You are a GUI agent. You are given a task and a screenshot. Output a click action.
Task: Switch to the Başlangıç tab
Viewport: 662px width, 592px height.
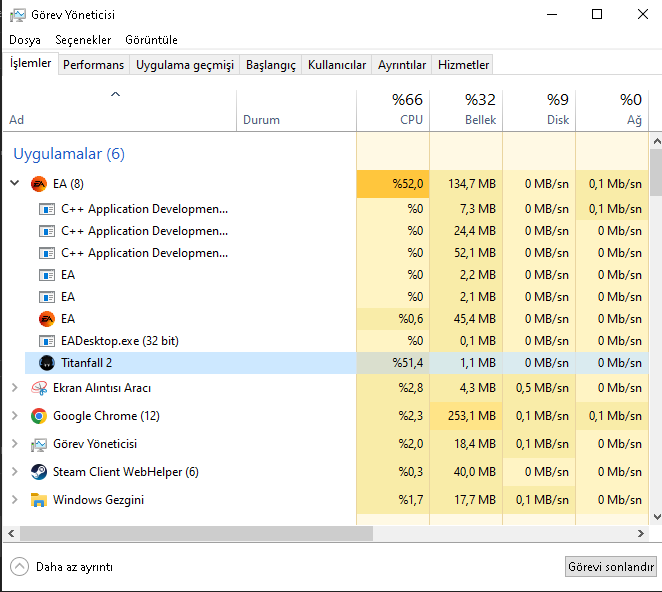(271, 65)
